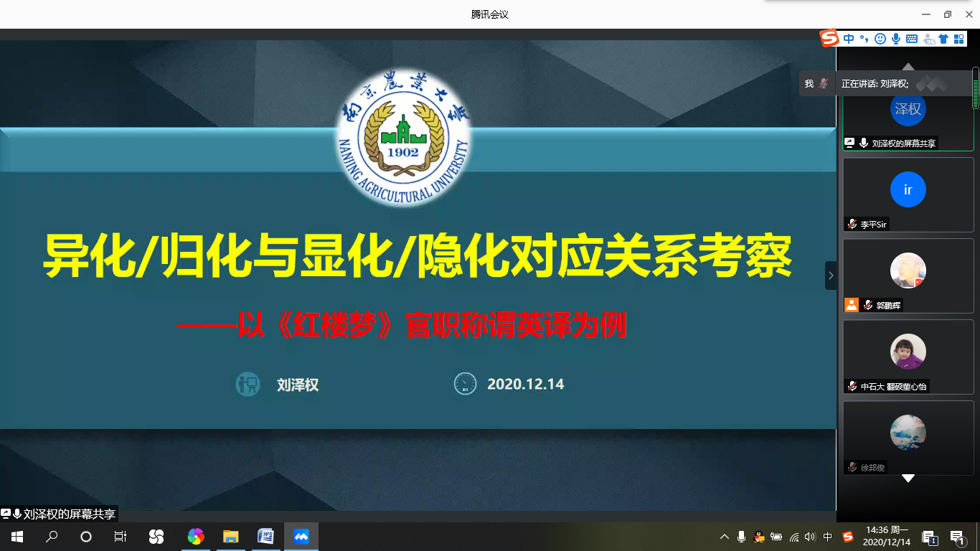Open Microsoft Word from the taskbar
Image resolution: width=980 pixels, height=551 pixels.
[265, 537]
